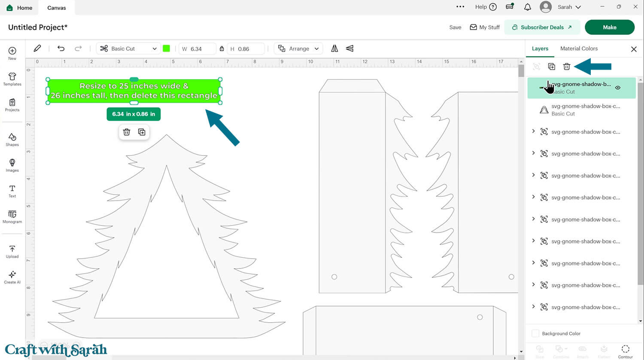Open the Monogram tool

[12, 217]
